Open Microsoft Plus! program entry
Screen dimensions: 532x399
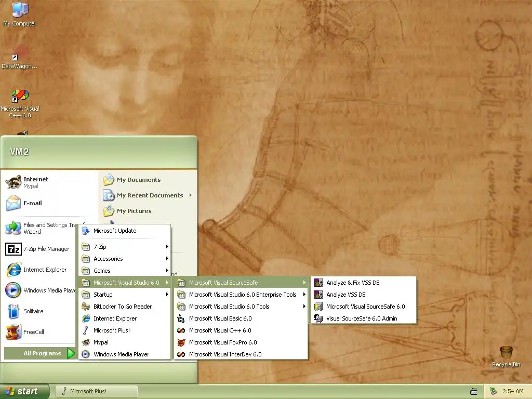[125, 330]
